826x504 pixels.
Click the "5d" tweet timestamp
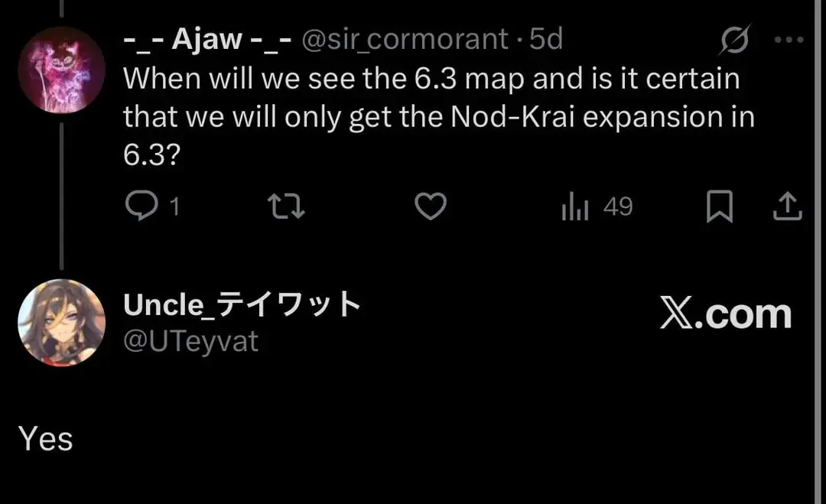(546, 40)
